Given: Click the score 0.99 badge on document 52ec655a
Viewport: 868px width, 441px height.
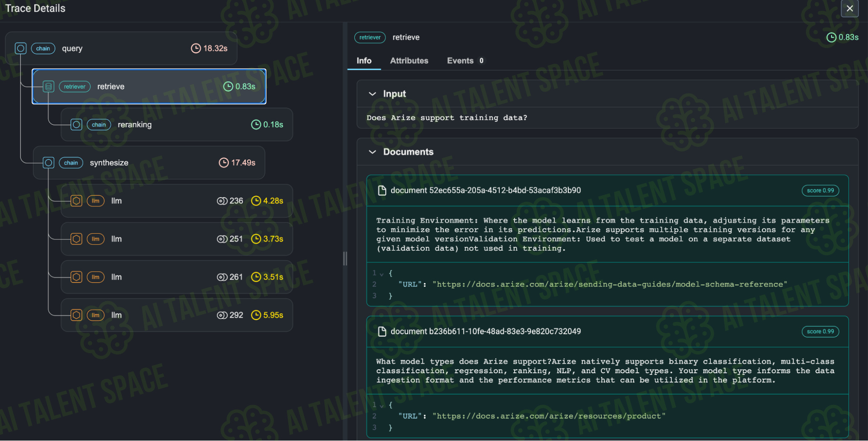Looking at the screenshot, I should [820, 190].
